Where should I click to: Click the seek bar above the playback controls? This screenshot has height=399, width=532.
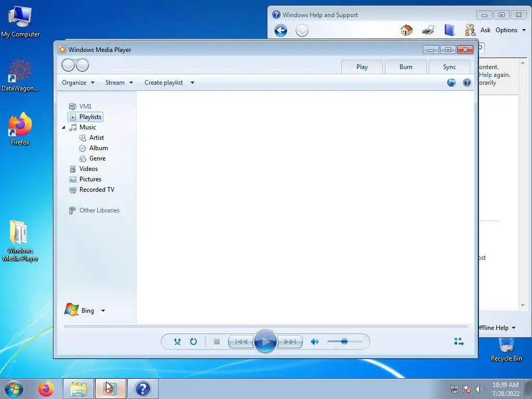(265, 327)
